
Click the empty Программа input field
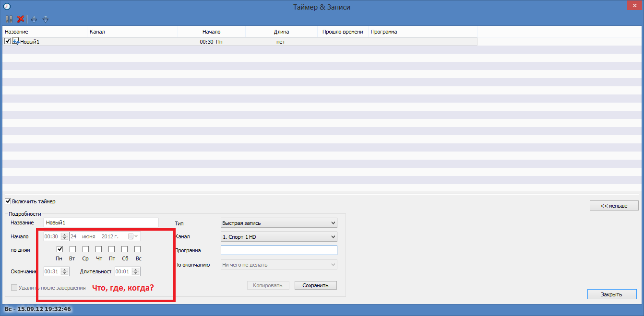(x=279, y=250)
